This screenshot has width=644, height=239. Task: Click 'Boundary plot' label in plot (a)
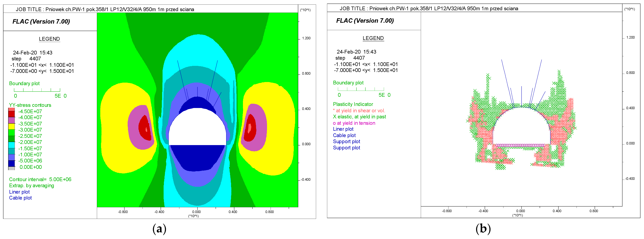coord(25,83)
